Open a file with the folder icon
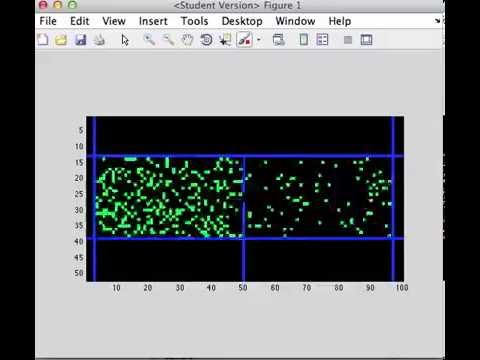The width and height of the screenshot is (480, 360). tap(61, 40)
